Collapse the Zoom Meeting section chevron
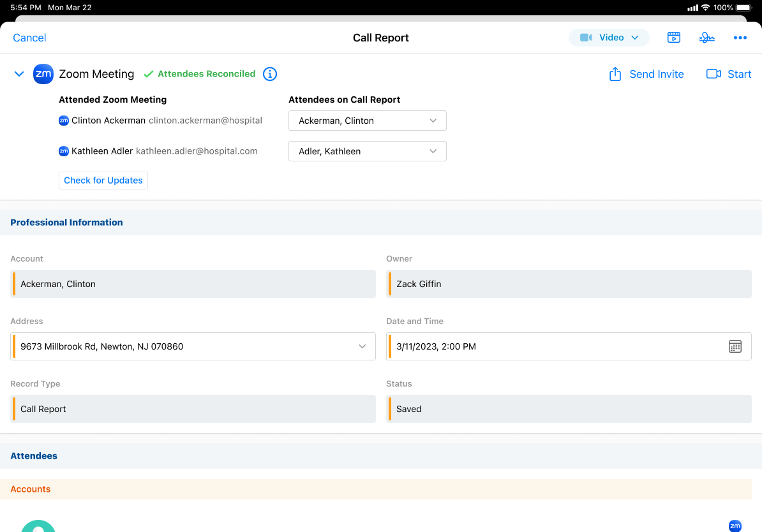Image resolution: width=762 pixels, height=532 pixels. pos(19,74)
